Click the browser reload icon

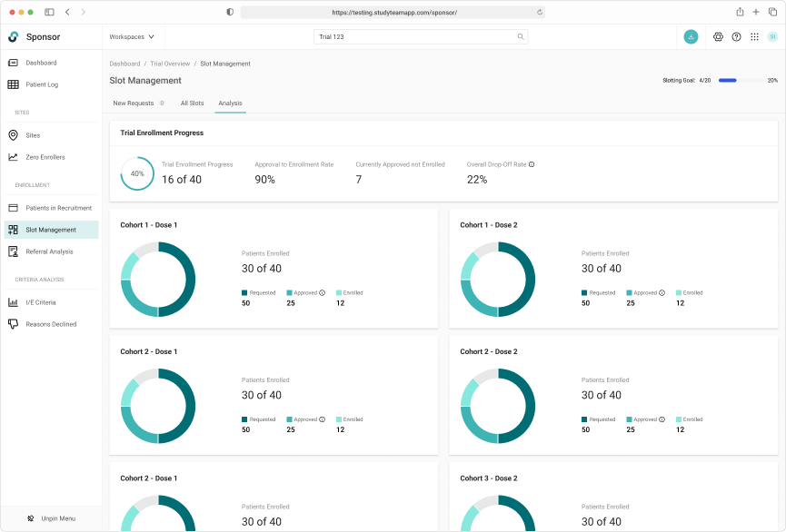540,12
